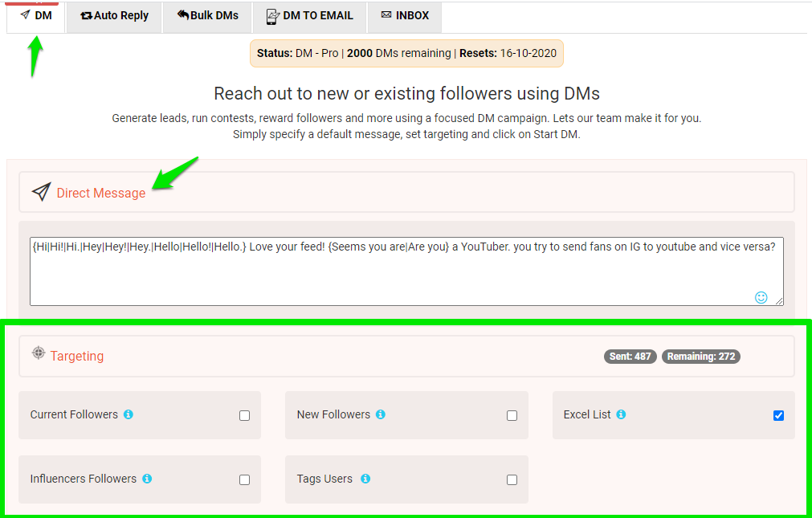This screenshot has width=812, height=518.
Task: Open the Bulk DMs tab
Action: [x=206, y=15]
